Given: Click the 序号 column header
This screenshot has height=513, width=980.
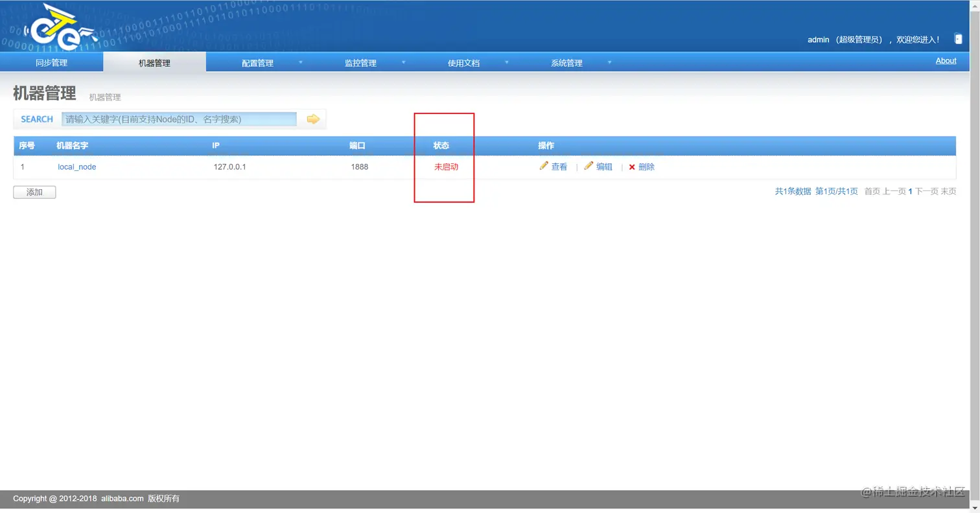Looking at the screenshot, I should tap(27, 146).
